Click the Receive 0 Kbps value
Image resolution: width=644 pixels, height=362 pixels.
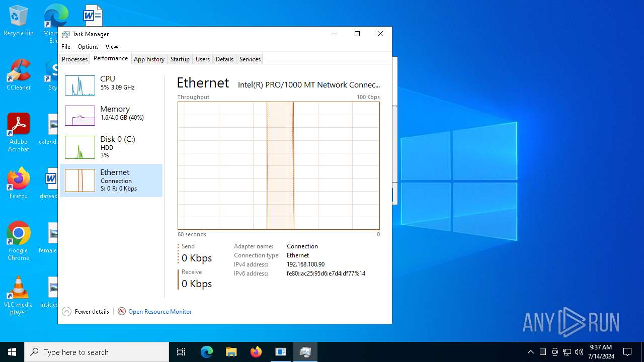[x=197, y=284]
